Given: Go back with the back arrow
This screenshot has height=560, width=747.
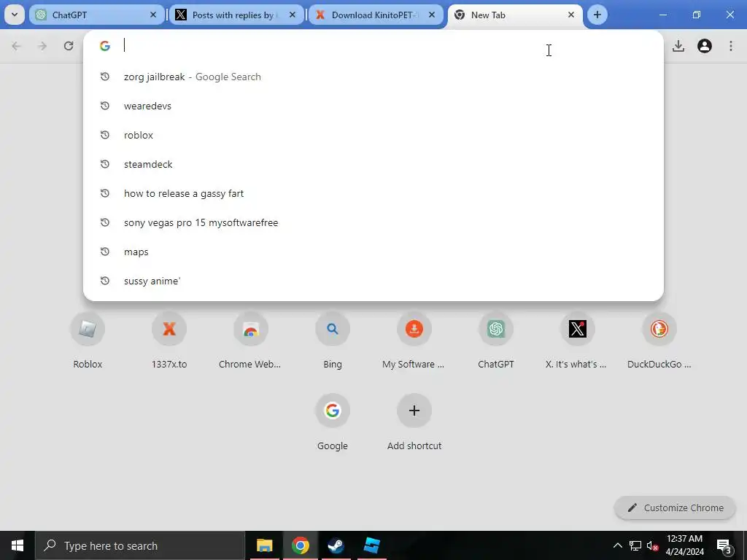Looking at the screenshot, I should [16, 46].
